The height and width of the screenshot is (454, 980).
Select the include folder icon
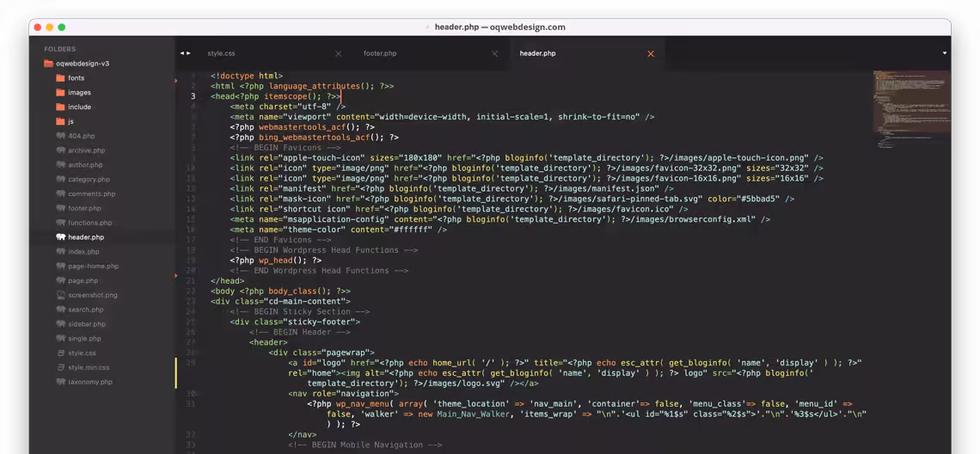pos(60,107)
